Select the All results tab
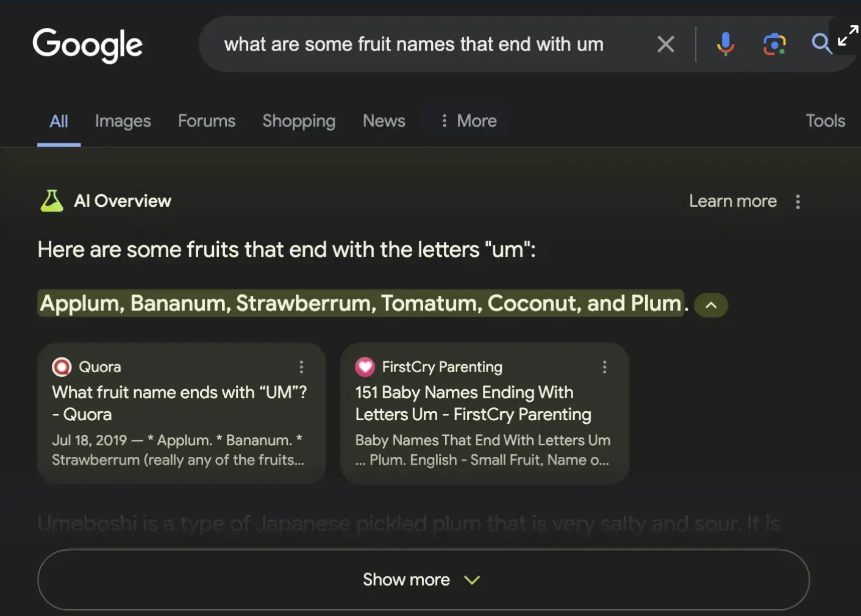This screenshot has width=861, height=616. 59,121
